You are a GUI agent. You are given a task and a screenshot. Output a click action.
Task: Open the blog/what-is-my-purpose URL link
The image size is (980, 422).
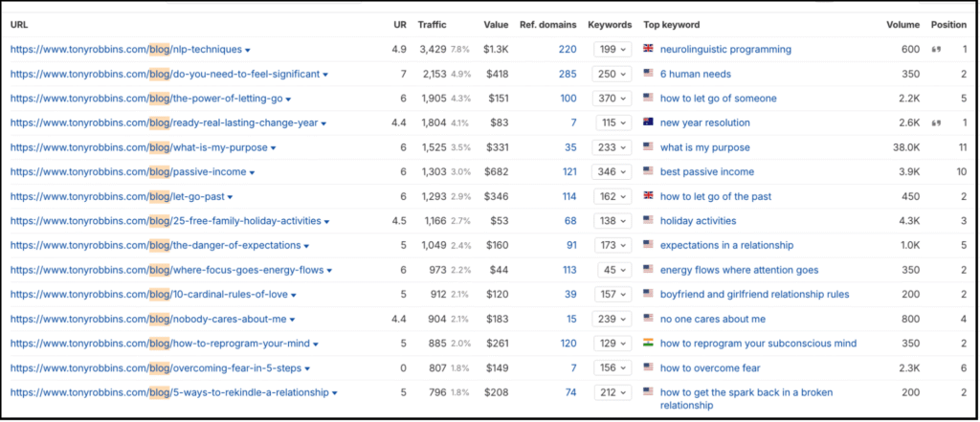tap(139, 147)
